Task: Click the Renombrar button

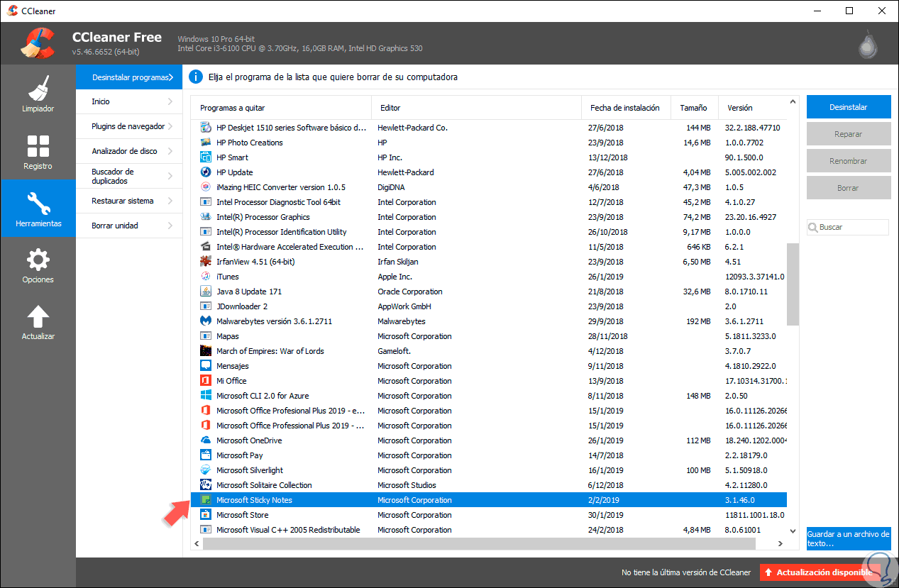Action: click(x=849, y=161)
